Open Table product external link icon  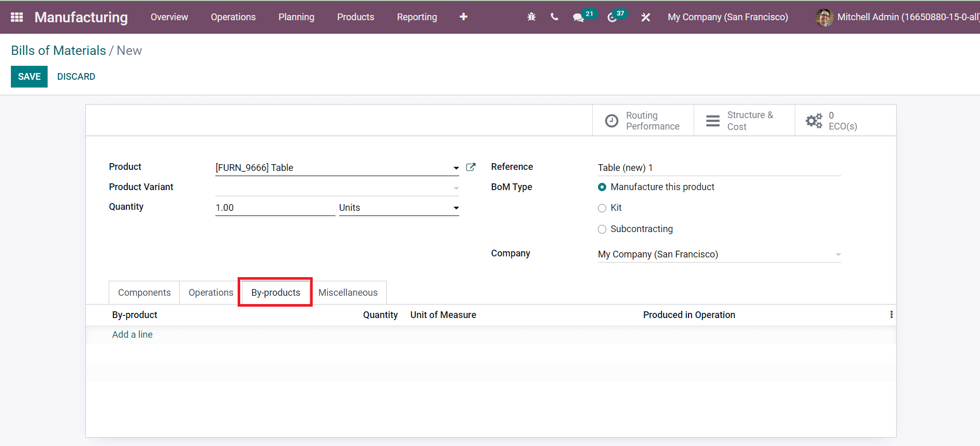click(471, 167)
